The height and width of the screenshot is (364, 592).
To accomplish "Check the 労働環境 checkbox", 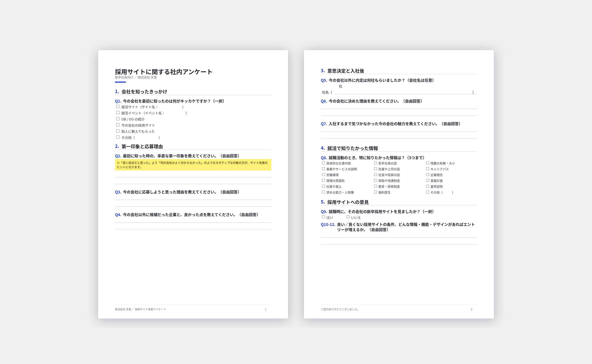I will 324,174.
